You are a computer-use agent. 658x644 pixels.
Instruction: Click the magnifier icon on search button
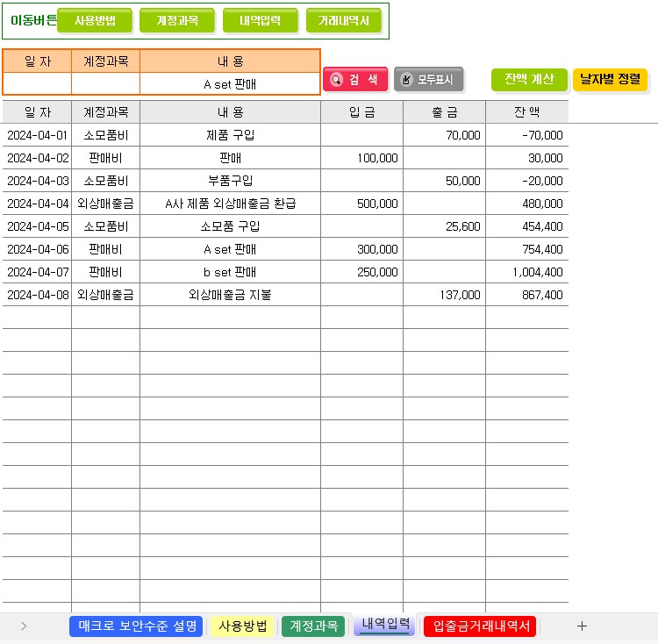point(336,79)
